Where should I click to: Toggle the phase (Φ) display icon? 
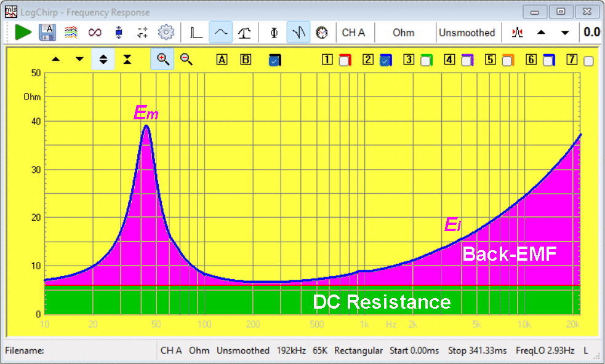pyautogui.click(x=274, y=33)
